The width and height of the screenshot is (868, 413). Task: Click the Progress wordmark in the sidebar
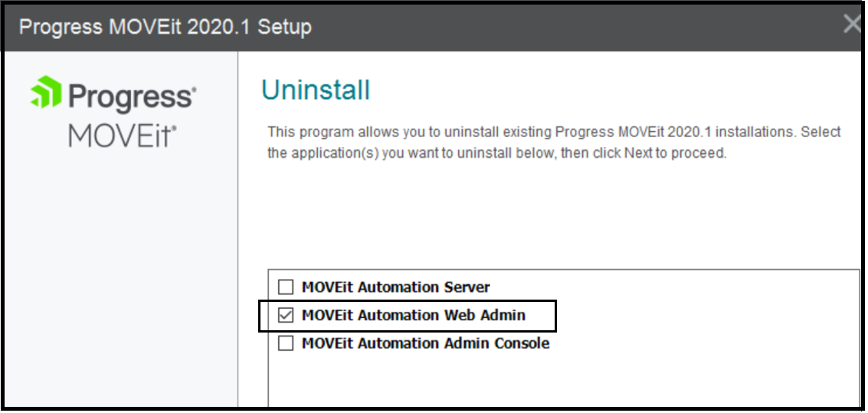(x=132, y=97)
